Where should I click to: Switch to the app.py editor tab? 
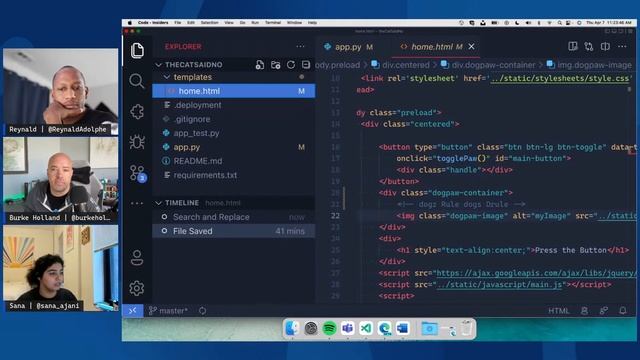point(348,47)
